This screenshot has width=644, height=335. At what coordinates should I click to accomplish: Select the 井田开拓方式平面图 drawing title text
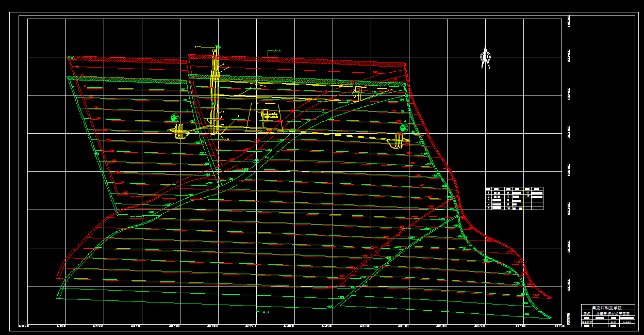[613, 313]
